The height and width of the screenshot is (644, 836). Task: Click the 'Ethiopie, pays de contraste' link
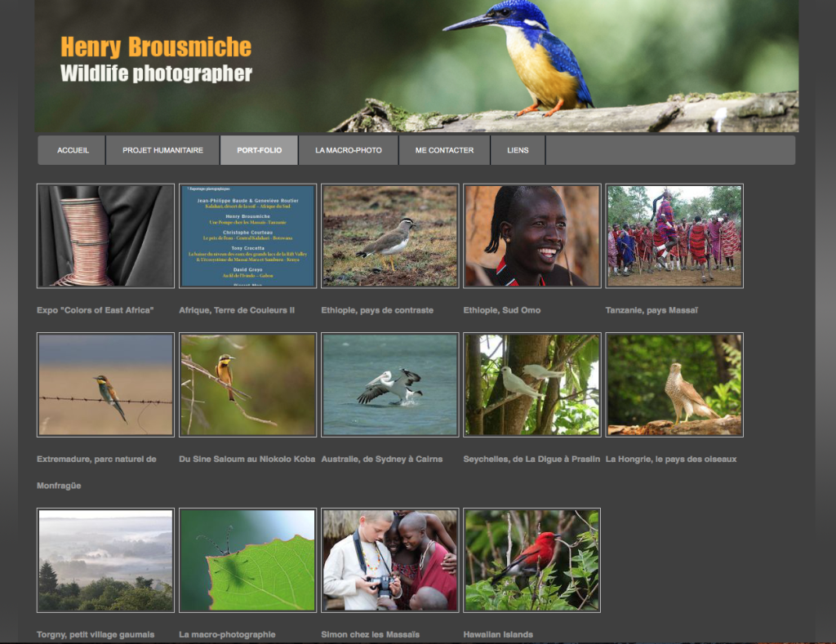pos(377,310)
